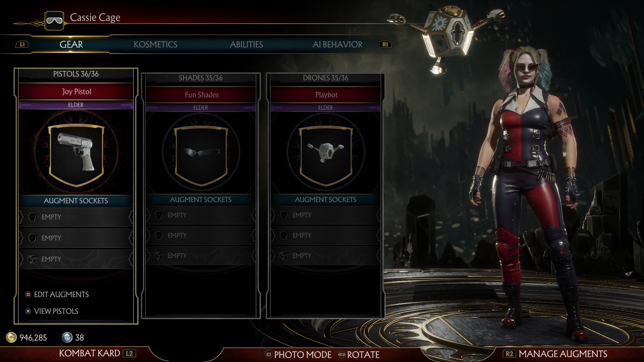Click the L1 shoulder button icon
Viewport: 644px width, 362px height.
pos(22,44)
